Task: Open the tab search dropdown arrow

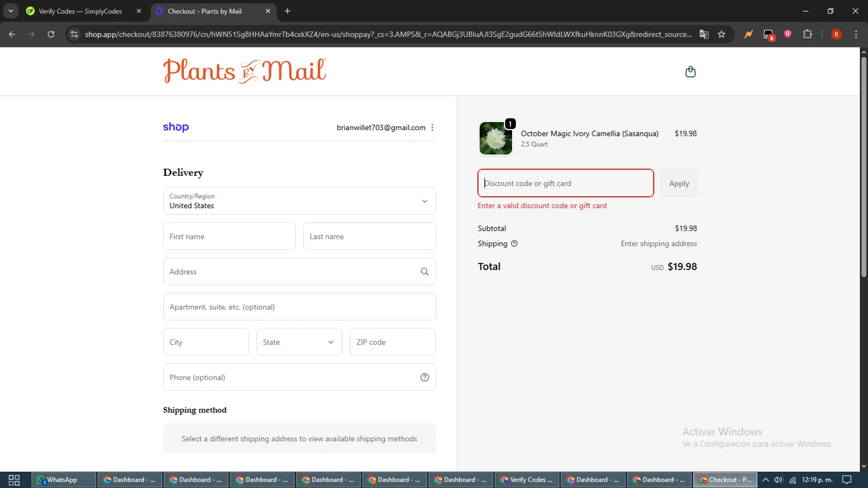Action: pyautogui.click(x=10, y=11)
